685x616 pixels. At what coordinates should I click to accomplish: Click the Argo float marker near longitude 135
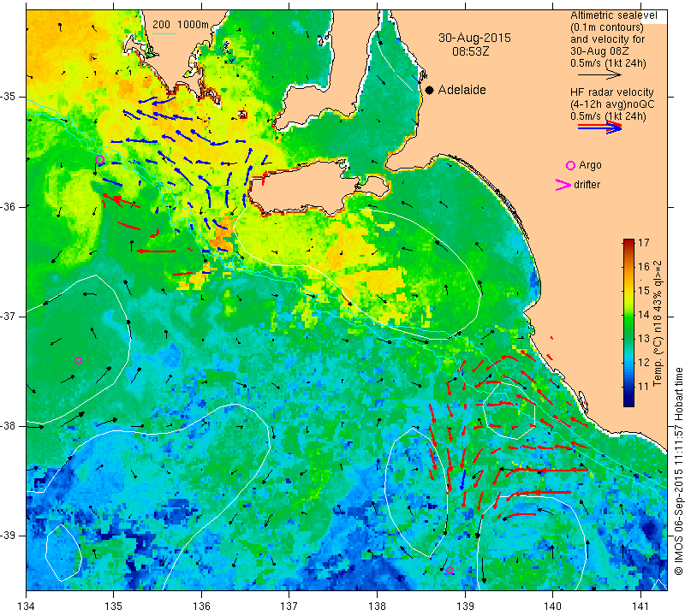pos(99,159)
